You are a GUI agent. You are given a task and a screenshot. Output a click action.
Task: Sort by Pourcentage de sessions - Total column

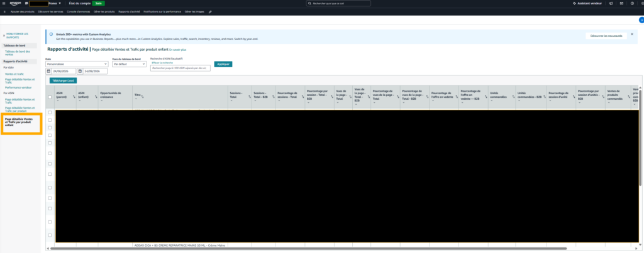[303, 96]
